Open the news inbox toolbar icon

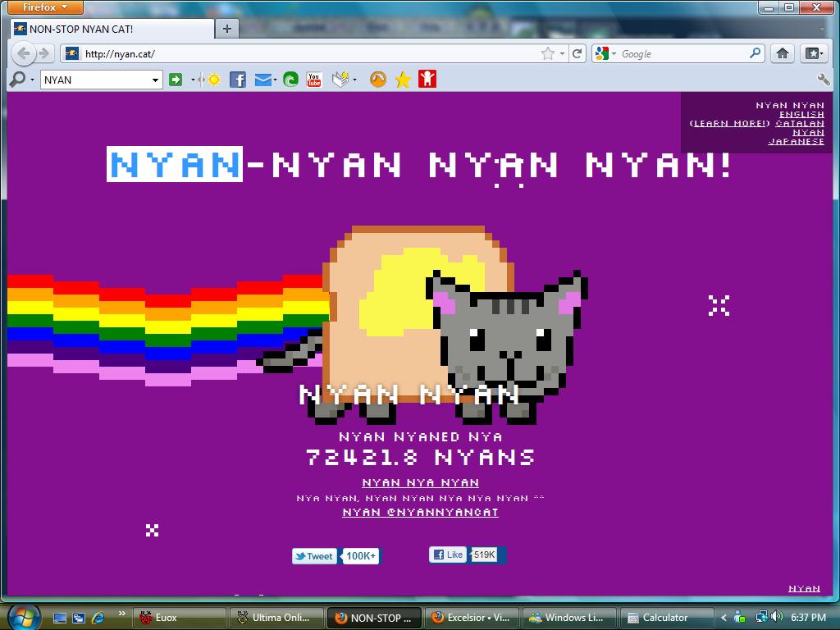click(x=340, y=80)
